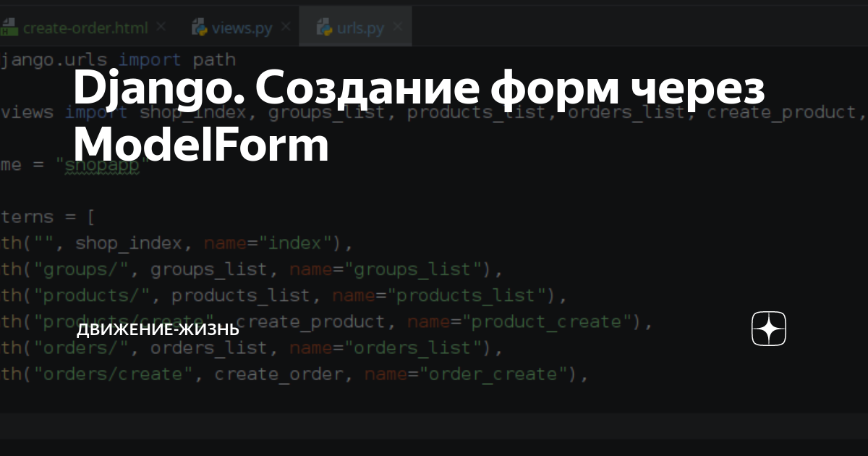Click the shop_index function reference
This screenshot has height=456, width=868.
point(127,243)
